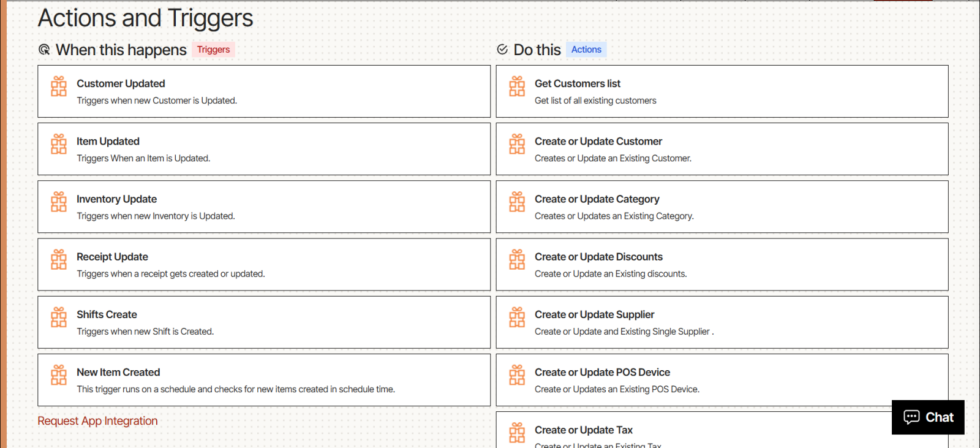Click the Inventory Update trigger icon

(x=59, y=202)
